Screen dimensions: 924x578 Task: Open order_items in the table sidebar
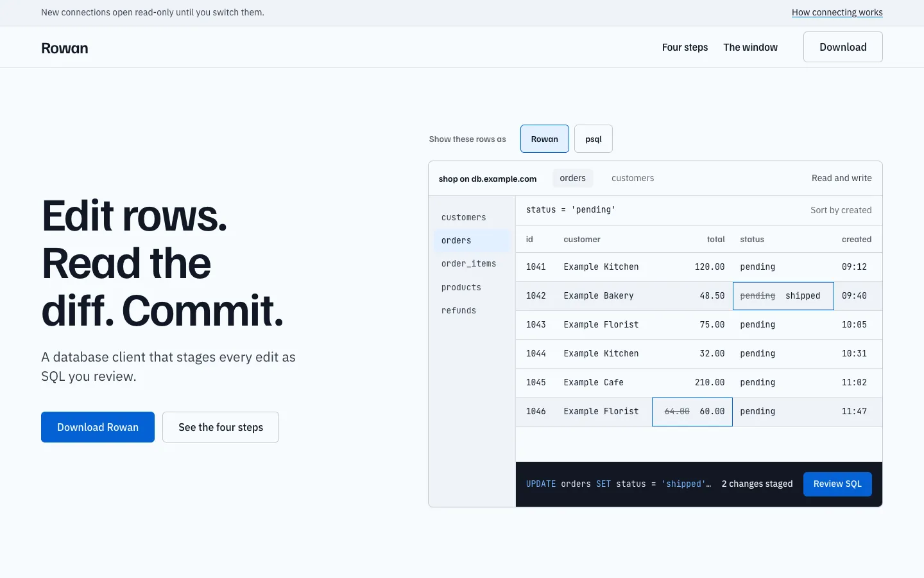point(472,264)
